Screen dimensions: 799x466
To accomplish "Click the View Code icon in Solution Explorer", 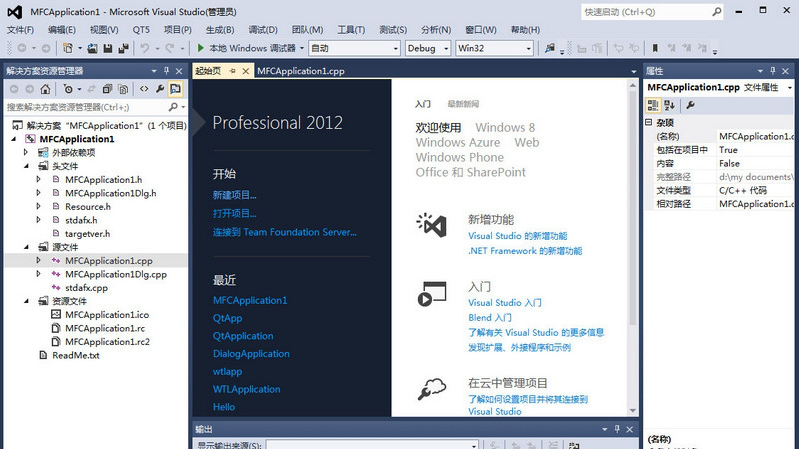I will pyautogui.click(x=144, y=89).
